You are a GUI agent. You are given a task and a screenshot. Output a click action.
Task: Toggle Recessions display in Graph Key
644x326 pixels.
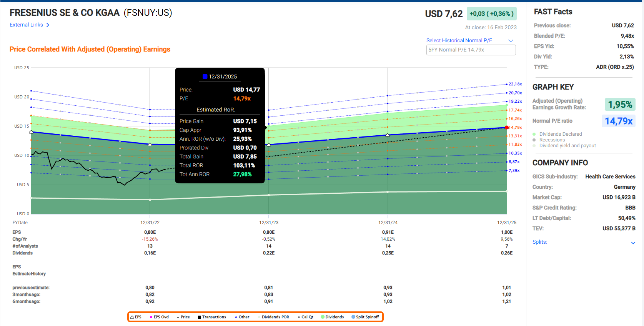tap(534, 140)
